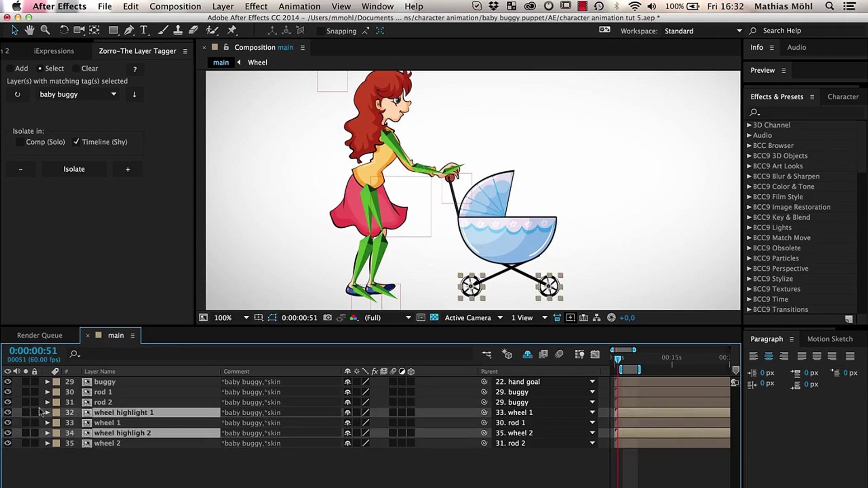Take snapshot with camera icon
This screenshot has width=868, height=488.
(327, 318)
